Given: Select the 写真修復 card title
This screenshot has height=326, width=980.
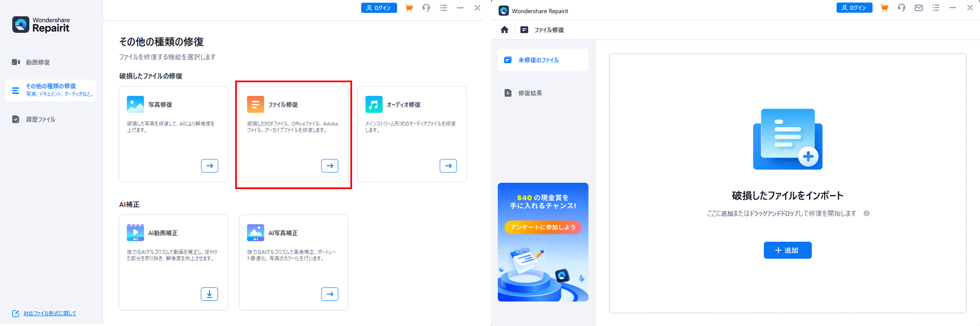Looking at the screenshot, I should click(160, 104).
